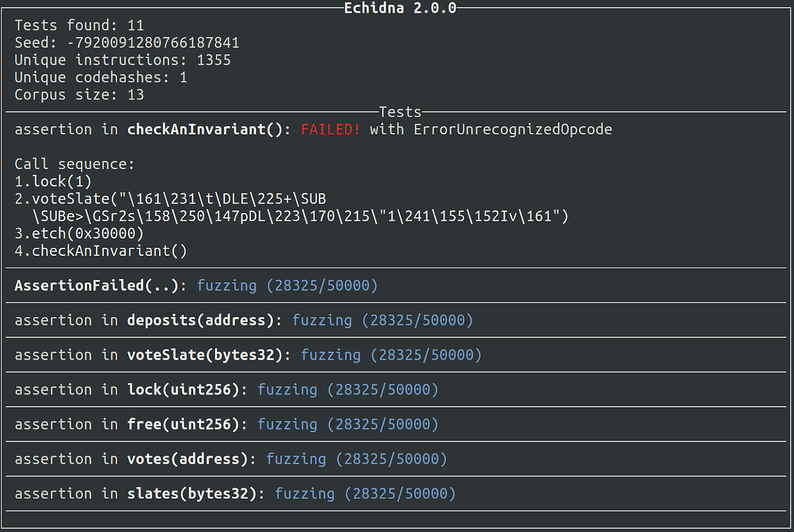794x532 pixels.
Task: Click the 'Unique codehashes: 1' line
Action: (101, 77)
